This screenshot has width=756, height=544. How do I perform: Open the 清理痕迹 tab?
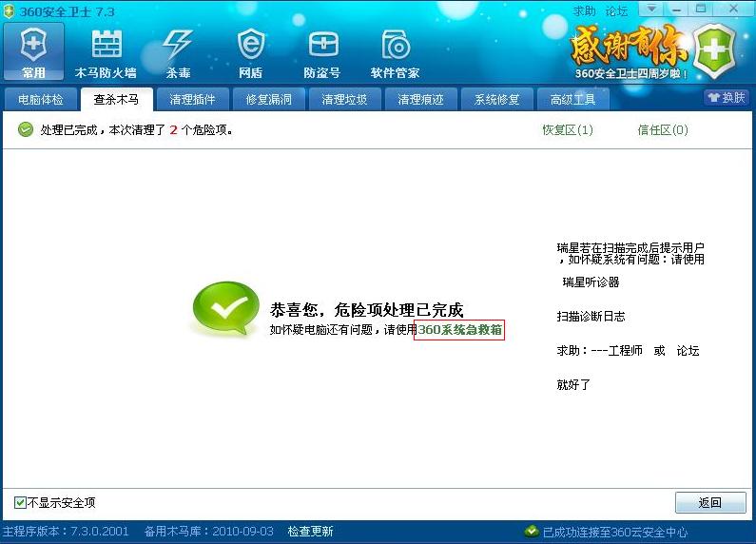point(421,100)
